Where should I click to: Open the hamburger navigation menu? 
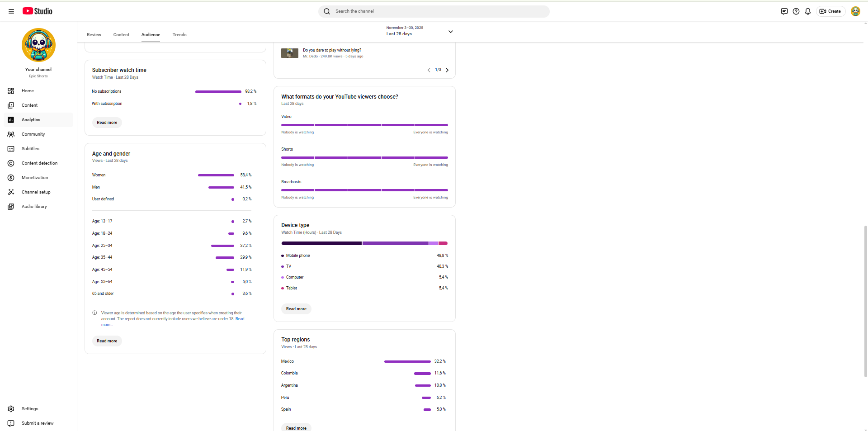pyautogui.click(x=11, y=11)
